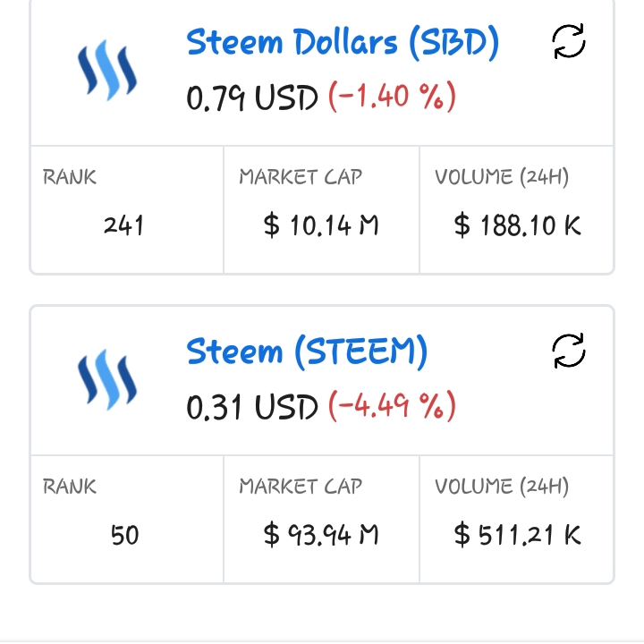This screenshot has width=644, height=644.
Task: Click the -4.49 % change indicator
Action: 393,406
